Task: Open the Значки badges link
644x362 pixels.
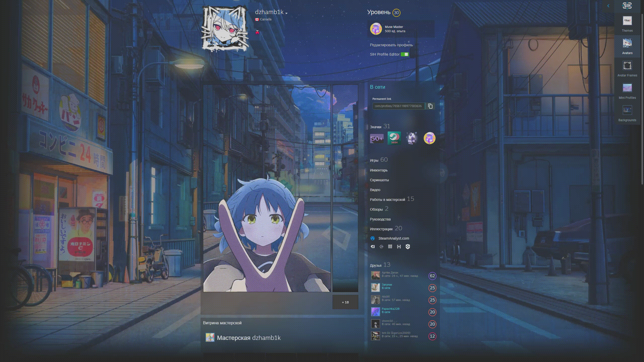Action: (x=376, y=127)
